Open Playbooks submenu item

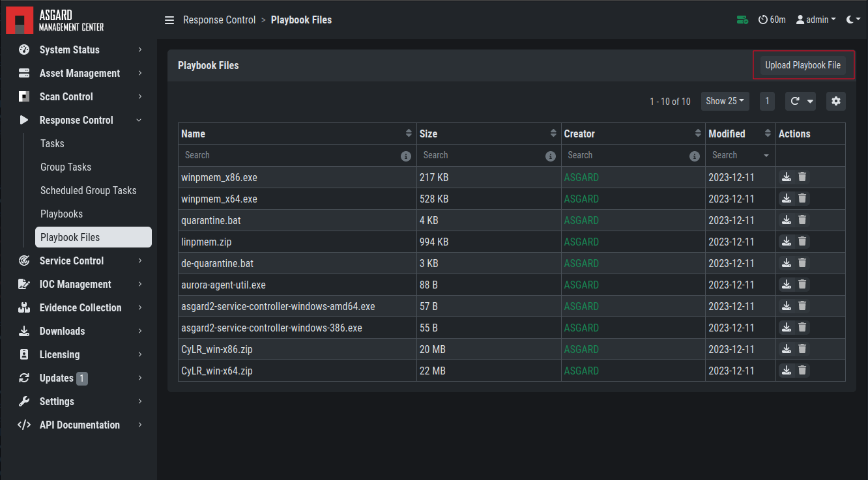pos(61,214)
